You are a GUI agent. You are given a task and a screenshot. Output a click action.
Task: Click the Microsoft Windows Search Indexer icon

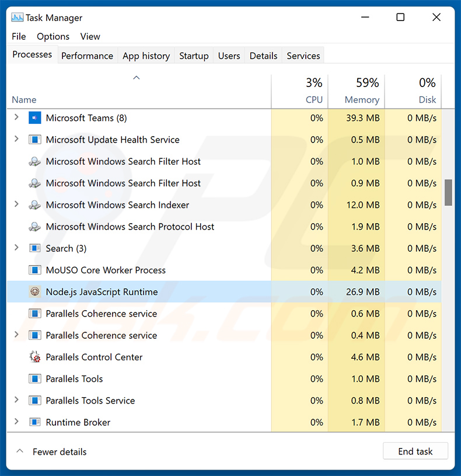click(x=35, y=205)
